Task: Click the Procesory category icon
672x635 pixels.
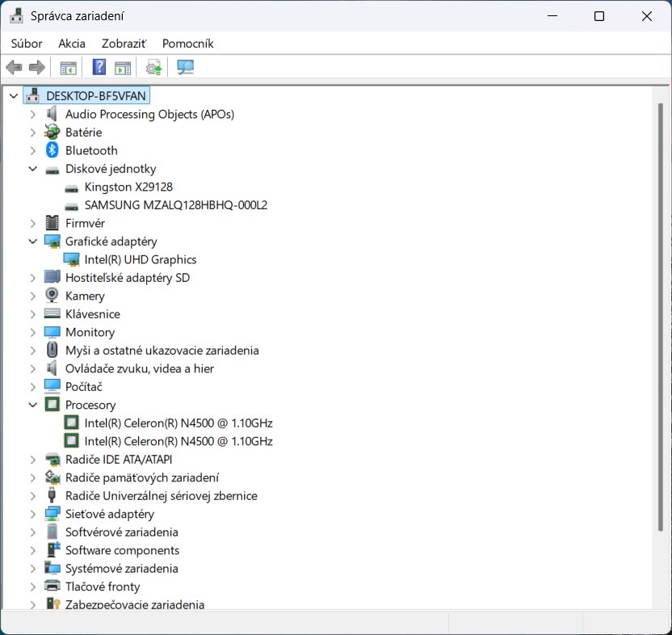Action: click(x=52, y=404)
